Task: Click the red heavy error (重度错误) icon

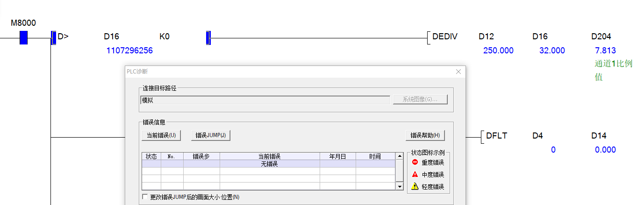Action: point(415,162)
